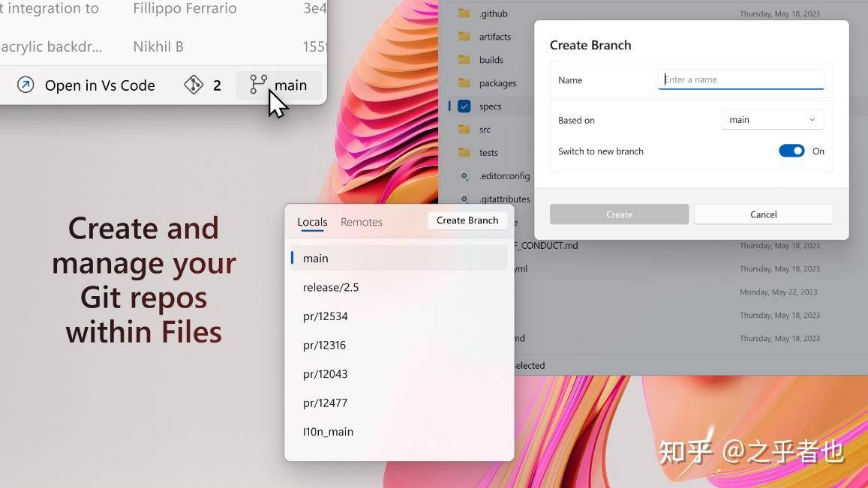Click the Create button in the dialog
The height and width of the screenshot is (488, 868).
tap(619, 214)
